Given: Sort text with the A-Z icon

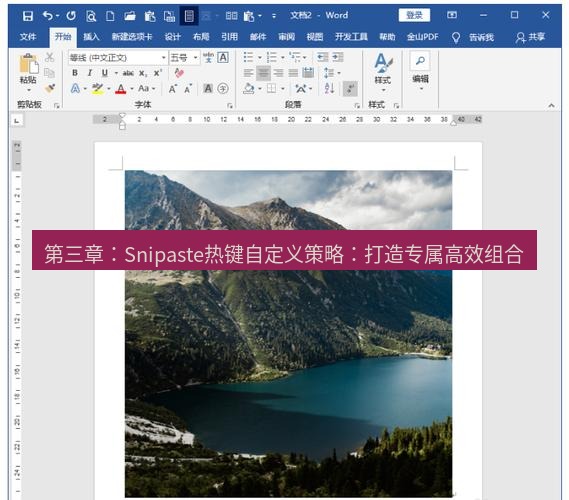Looking at the screenshot, I should pos(329,88).
